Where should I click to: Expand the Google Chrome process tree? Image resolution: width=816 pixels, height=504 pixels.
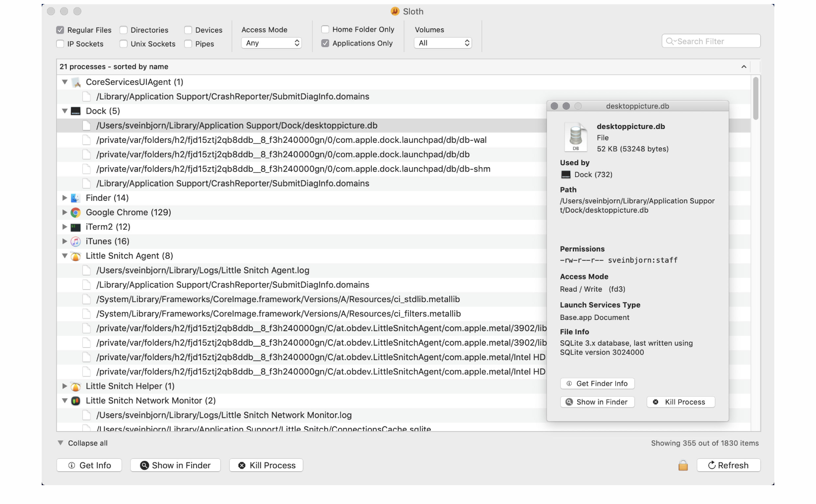click(x=65, y=212)
